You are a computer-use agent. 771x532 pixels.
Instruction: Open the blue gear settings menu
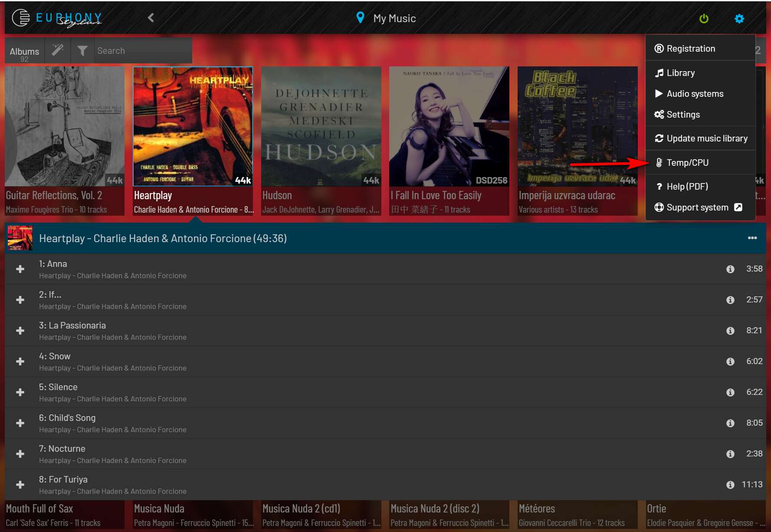(739, 18)
